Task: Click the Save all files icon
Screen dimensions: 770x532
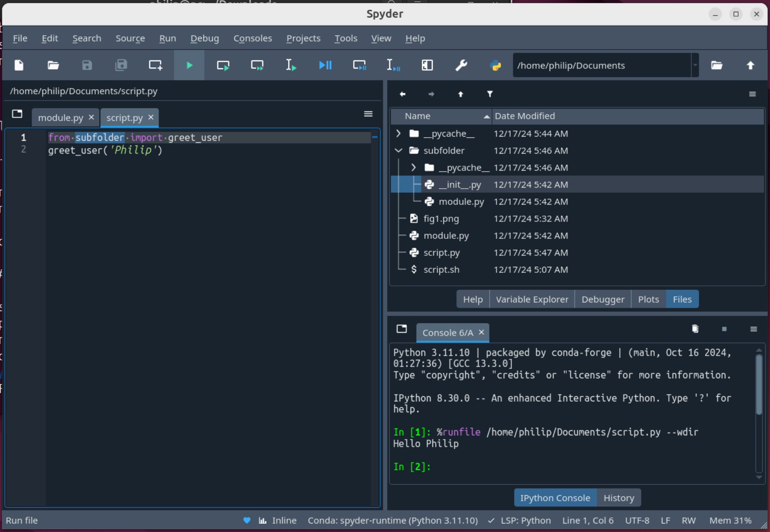Action: [121, 65]
